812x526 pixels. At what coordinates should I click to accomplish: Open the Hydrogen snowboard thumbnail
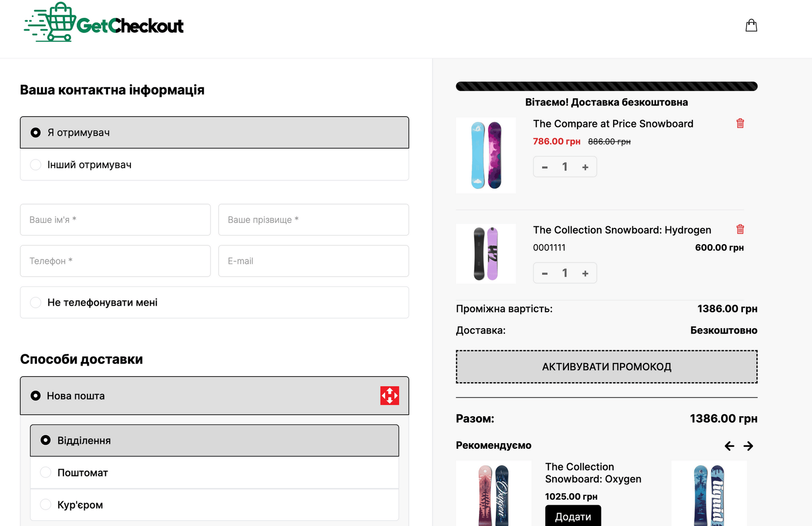pos(486,253)
